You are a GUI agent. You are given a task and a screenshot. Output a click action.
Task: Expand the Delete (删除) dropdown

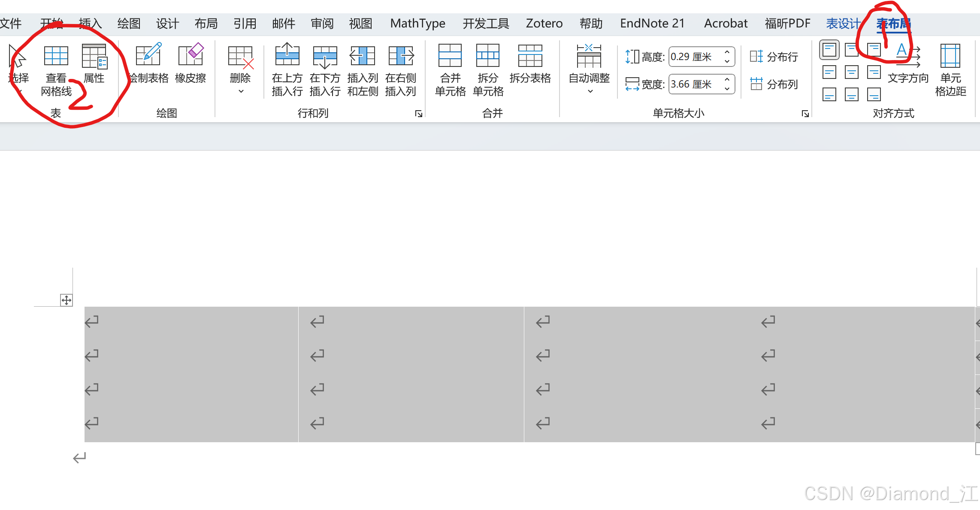click(x=240, y=91)
